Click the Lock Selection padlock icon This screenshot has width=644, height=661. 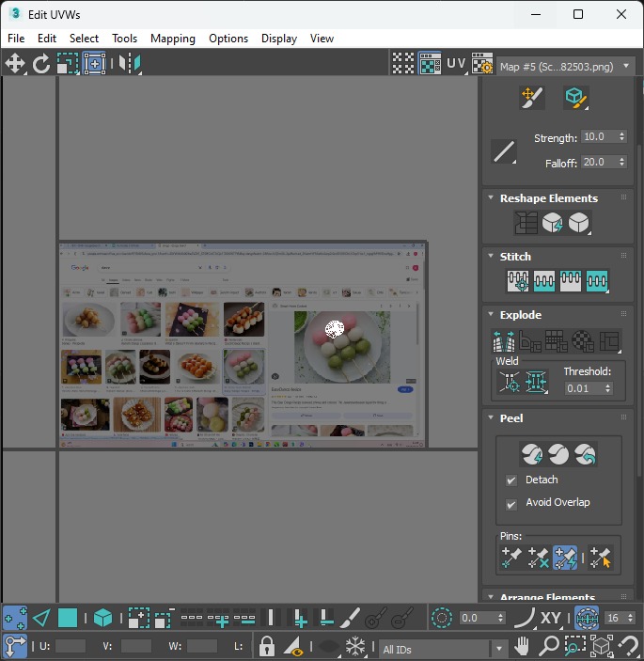pyautogui.click(x=266, y=646)
